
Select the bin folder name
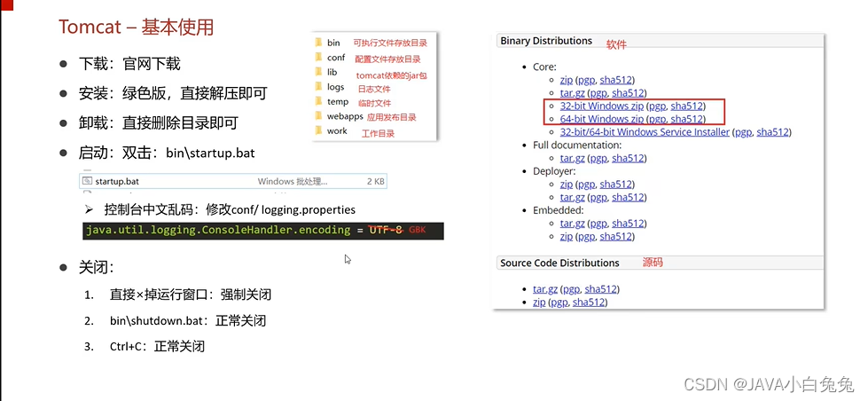point(333,43)
